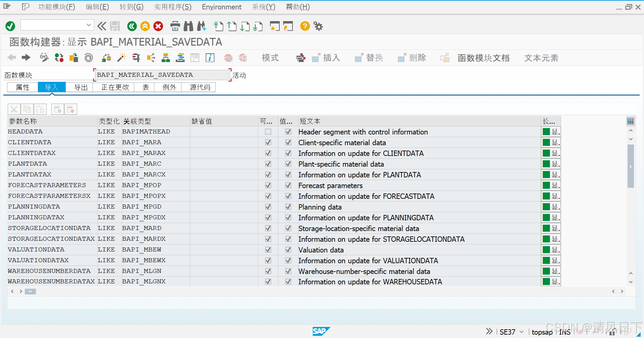Click the yellow Help question mark icon
Image resolution: width=644 pixels, height=338 pixels.
[x=305, y=26]
